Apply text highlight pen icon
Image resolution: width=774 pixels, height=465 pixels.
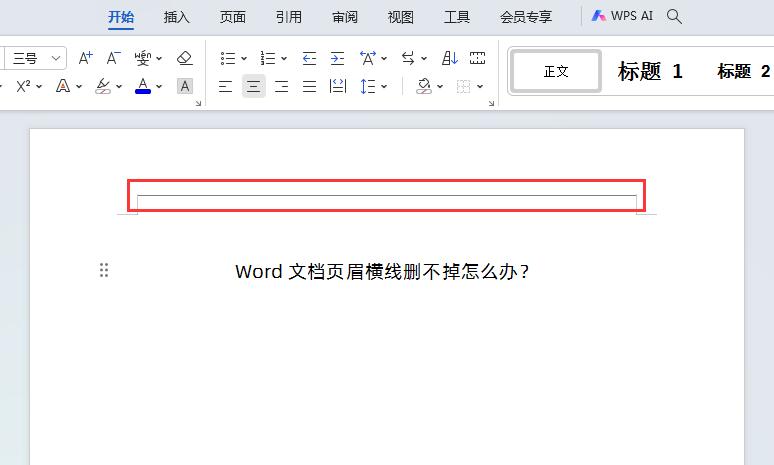pyautogui.click(x=103, y=86)
